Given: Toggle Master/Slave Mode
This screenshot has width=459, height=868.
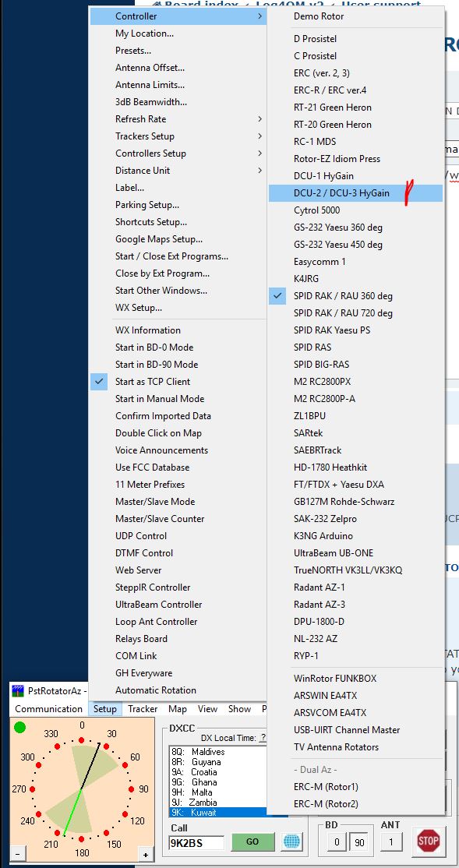Looking at the screenshot, I should [178, 502].
